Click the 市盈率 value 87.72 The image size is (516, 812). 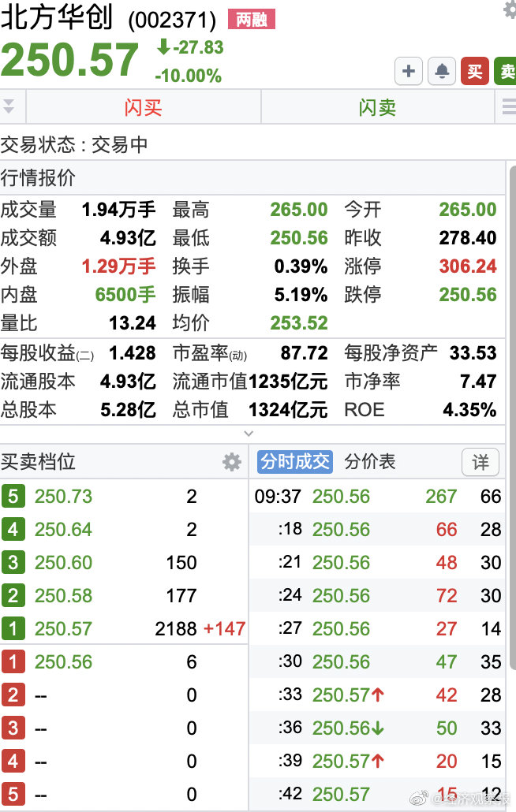coord(304,353)
